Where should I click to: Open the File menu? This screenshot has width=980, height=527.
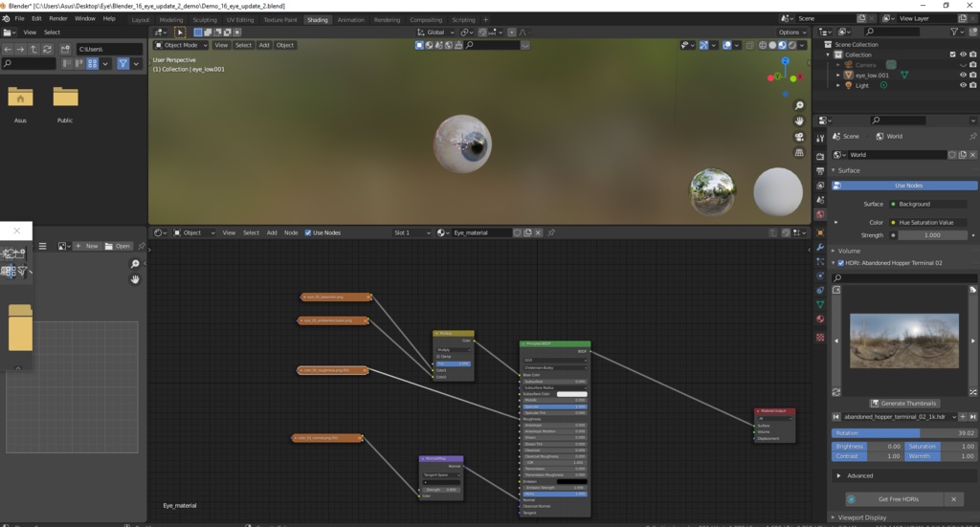tap(19, 19)
